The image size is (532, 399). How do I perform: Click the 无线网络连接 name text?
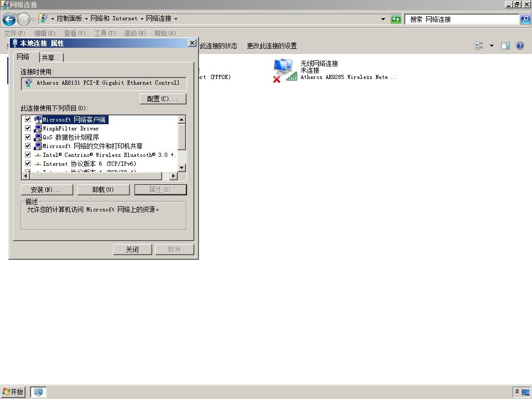pos(319,63)
